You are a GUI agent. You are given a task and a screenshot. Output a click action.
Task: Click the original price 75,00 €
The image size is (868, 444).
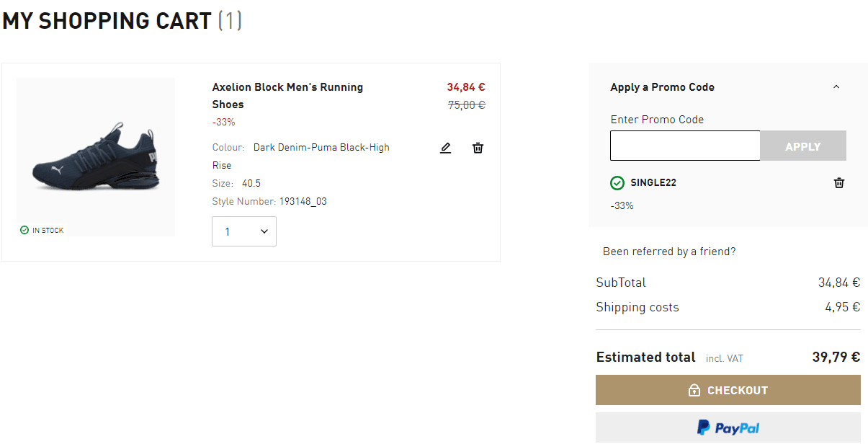click(x=467, y=105)
